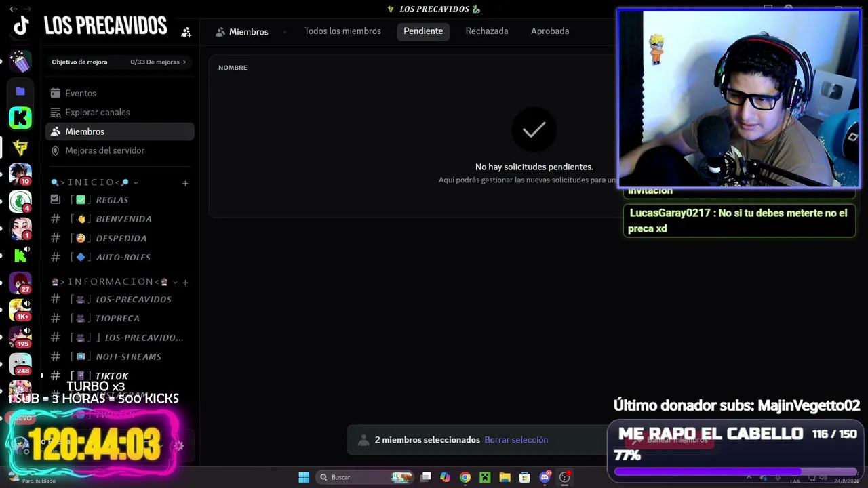Select Miembros in the sidebar
The image size is (868, 488).
point(119,131)
